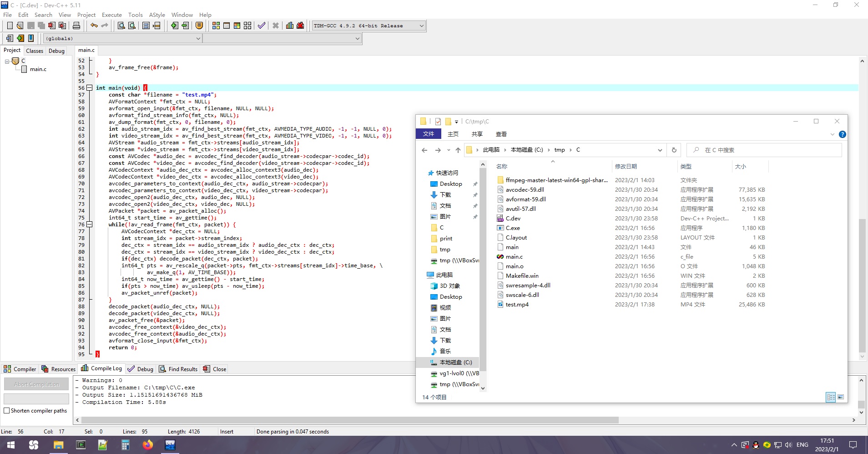Click the Compile and Run icon

[x=237, y=26]
